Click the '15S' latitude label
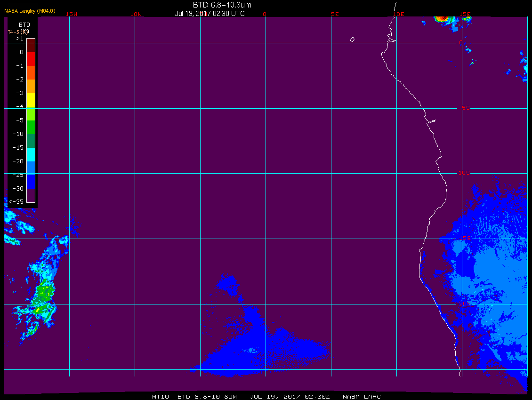 pos(465,239)
